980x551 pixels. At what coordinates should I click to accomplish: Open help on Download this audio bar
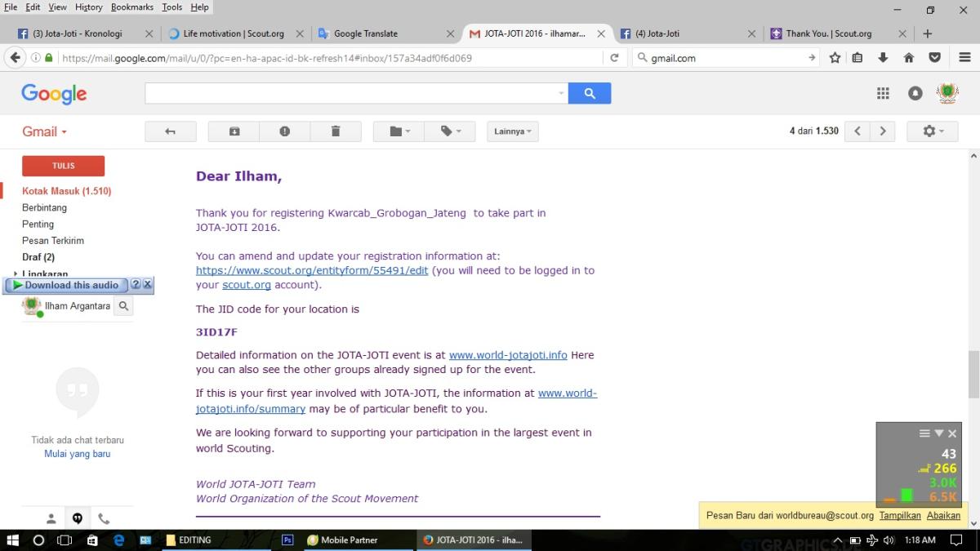pyautogui.click(x=136, y=285)
